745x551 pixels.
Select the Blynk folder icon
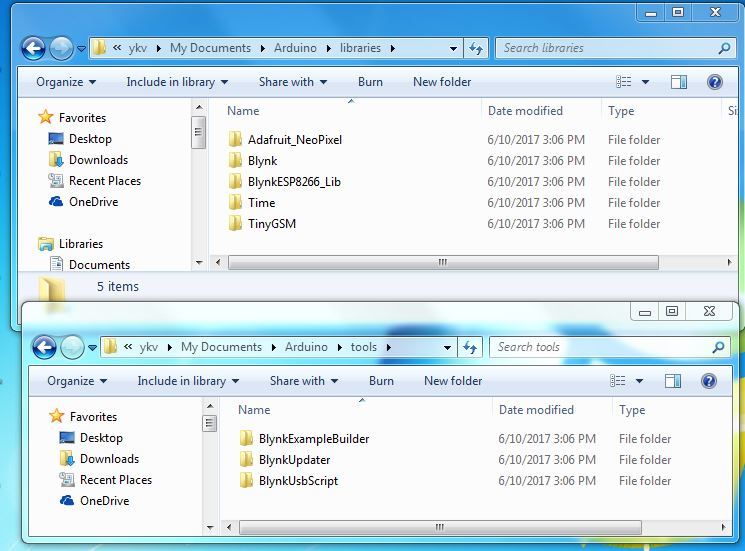point(235,161)
